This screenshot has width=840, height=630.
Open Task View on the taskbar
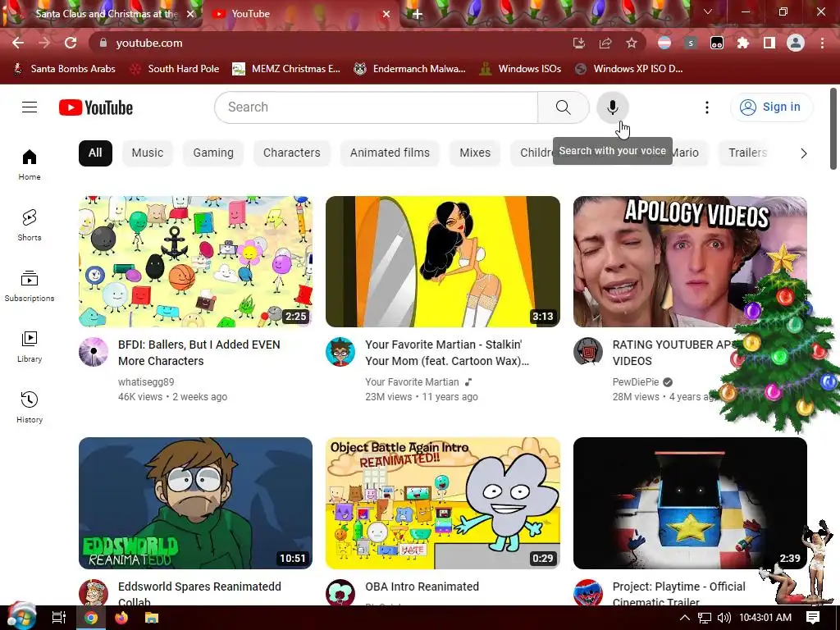point(58,618)
